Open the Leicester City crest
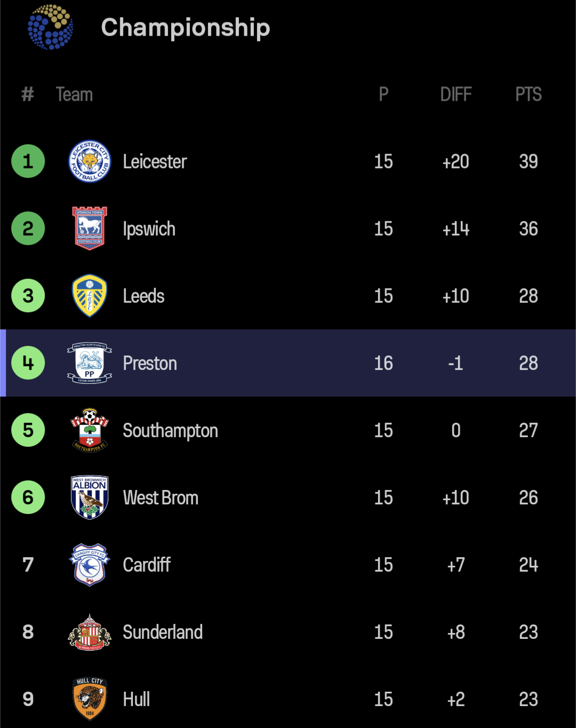The image size is (576, 728). [x=90, y=161]
